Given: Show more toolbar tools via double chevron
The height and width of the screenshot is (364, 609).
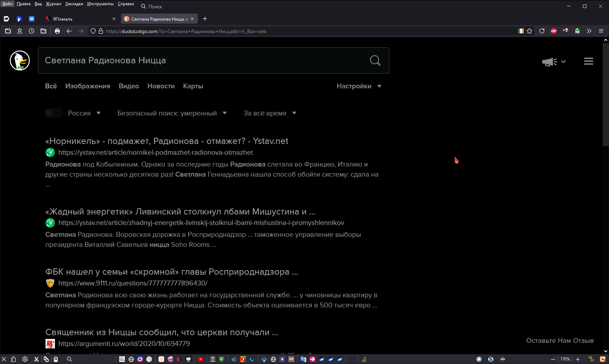Looking at the screenshot, I should pyautogui.click(x=589, y=31).
